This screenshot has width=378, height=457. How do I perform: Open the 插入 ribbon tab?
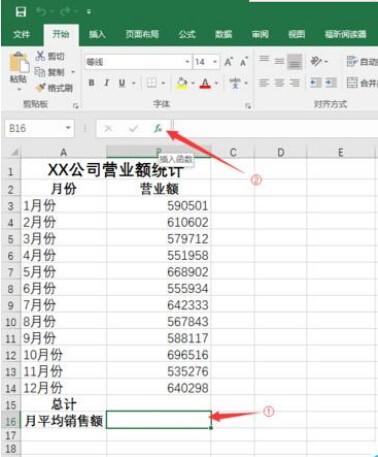click(x=97, y=34)
